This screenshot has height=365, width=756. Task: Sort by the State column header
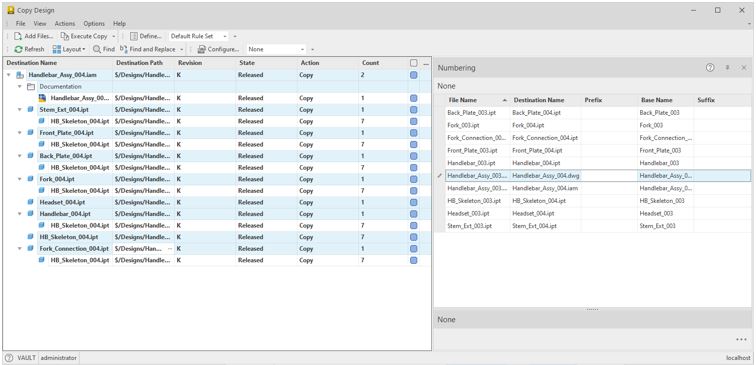267,63
